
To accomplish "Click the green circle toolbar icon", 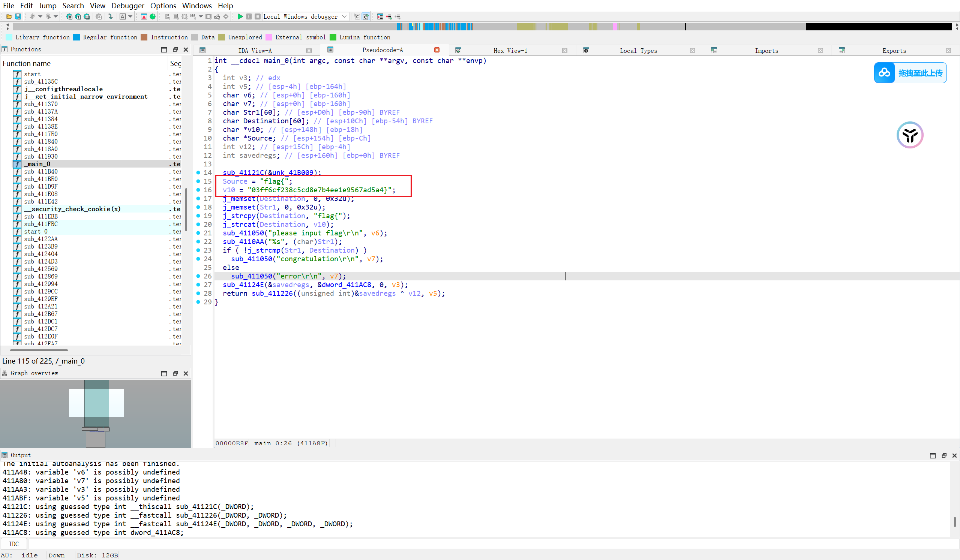I will [x=152, y=16].
